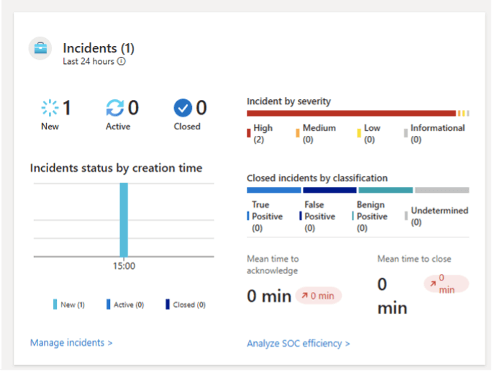Click the Low (0) label
Screen dimensions: 492x372
pyautogui.click(x=372, y=133)
